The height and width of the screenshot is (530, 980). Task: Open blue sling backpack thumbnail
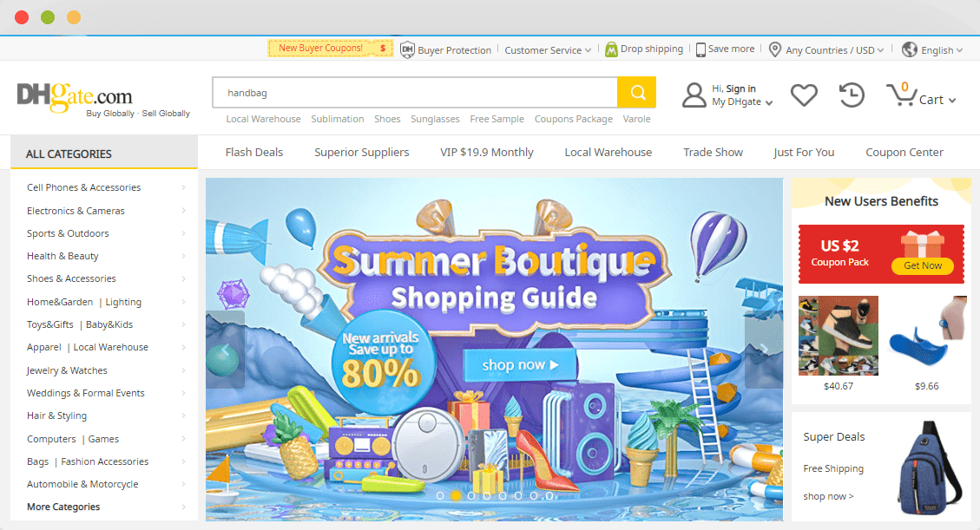[929, 468]
